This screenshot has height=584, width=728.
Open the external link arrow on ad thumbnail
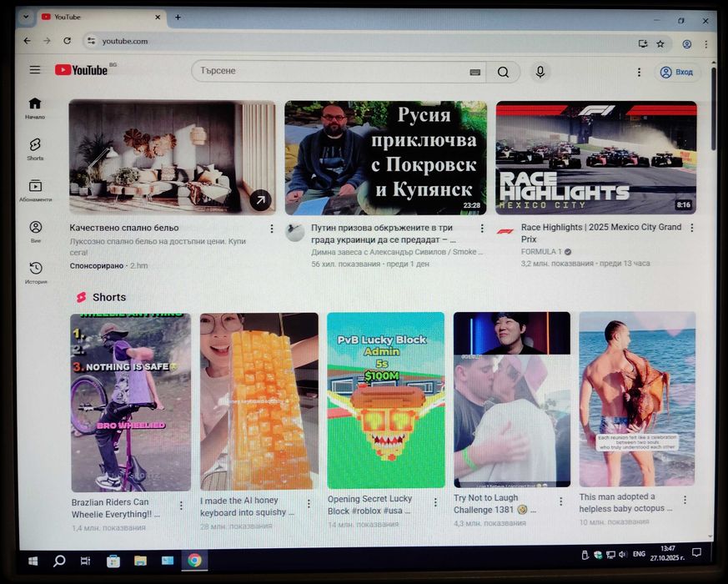click(260, 199)
